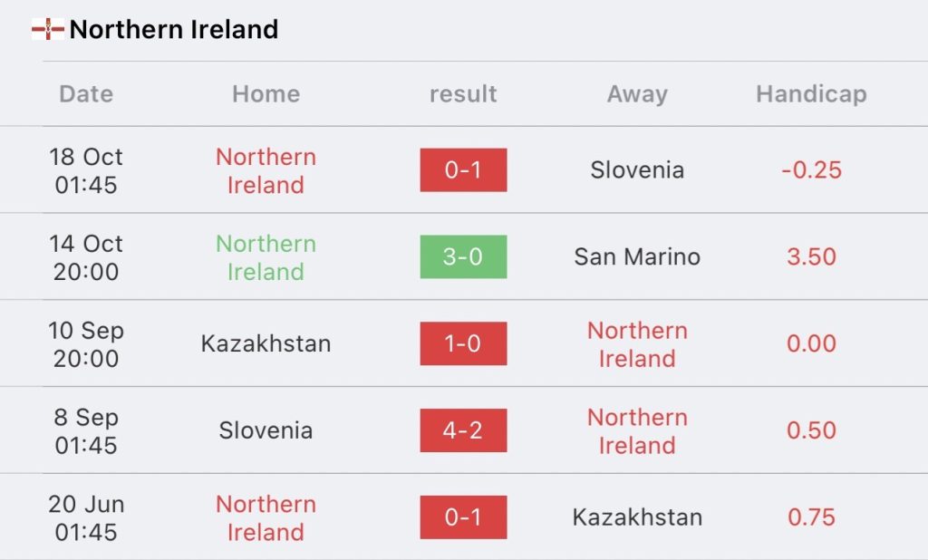Click the 3.50 handicap value

tap(811, 257)
